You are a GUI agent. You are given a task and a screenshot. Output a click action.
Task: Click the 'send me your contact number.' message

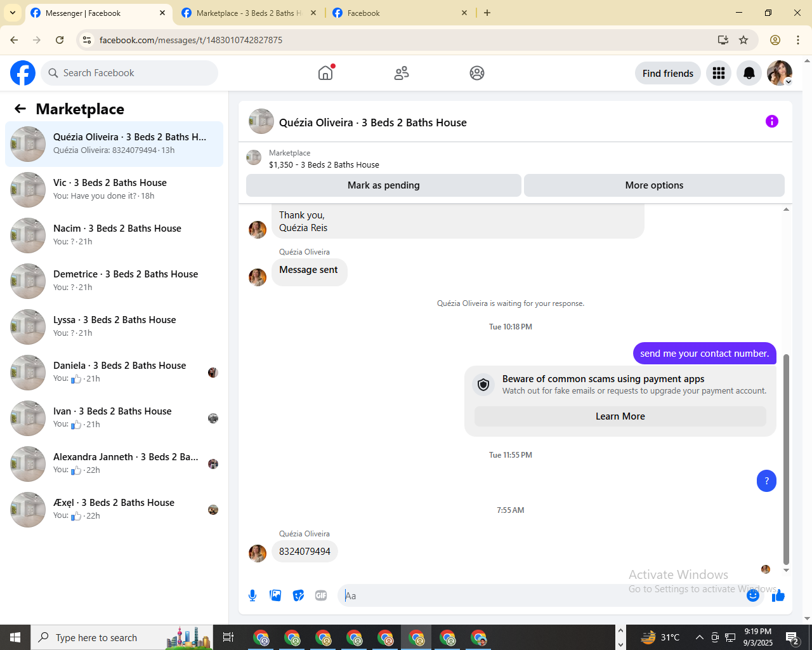(x=704, y=354)
